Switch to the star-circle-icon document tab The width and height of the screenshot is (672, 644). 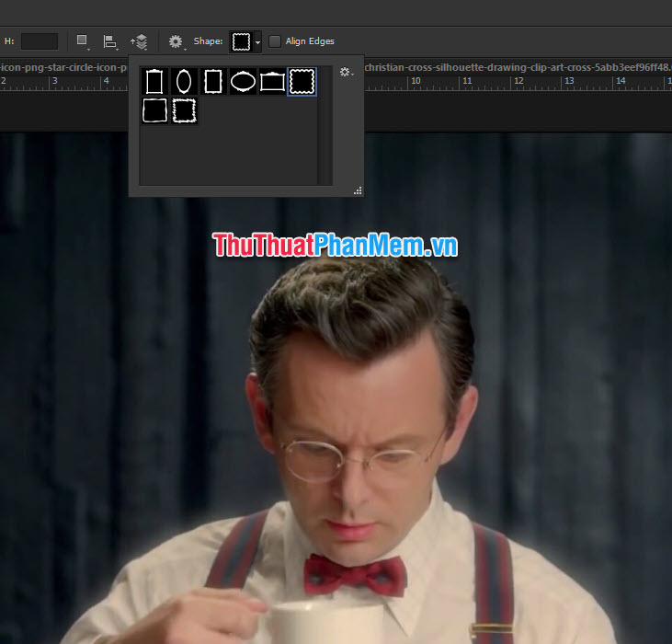coord(63,67)
